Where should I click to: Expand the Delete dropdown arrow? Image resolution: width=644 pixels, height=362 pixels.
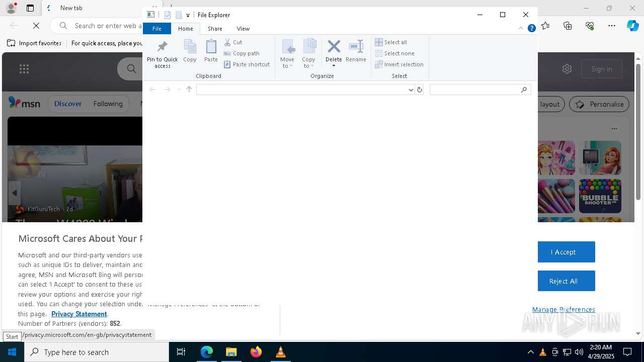coord(334,66)
